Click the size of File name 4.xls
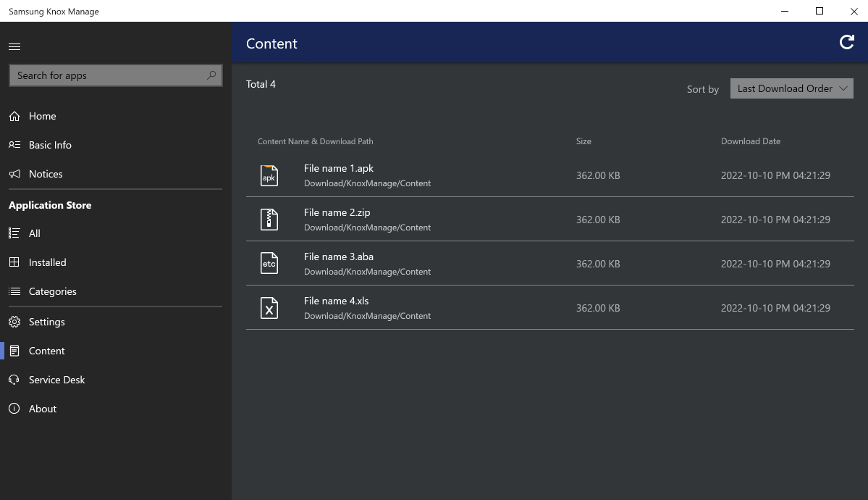Viewport: 868px width, 500px height. [x=598, y=308]
